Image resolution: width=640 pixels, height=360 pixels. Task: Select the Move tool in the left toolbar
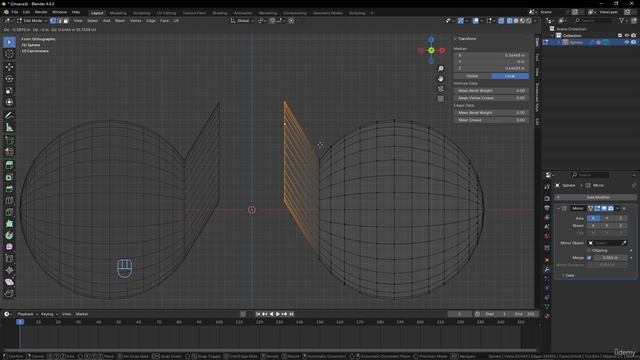[9, 67]
